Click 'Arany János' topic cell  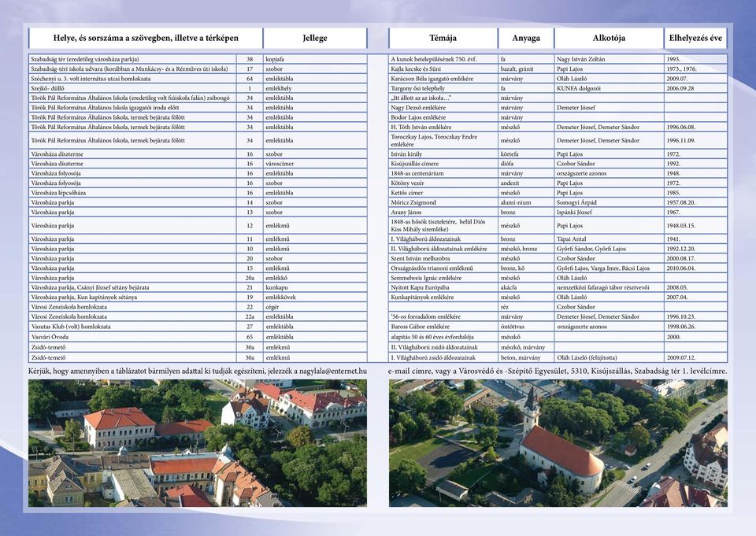click(443, 212)
